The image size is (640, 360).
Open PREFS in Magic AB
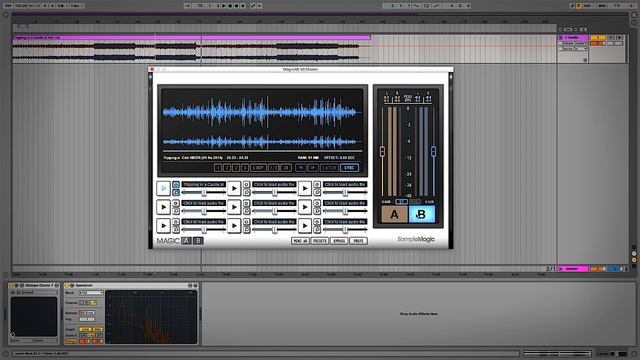[x=358, y=241]
